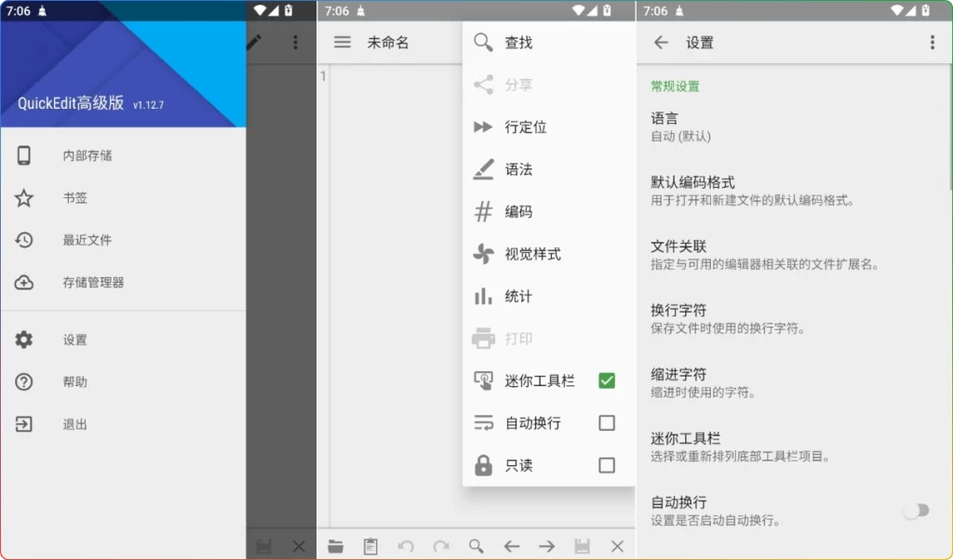The image size is (953, 560).
Task: Check the 只读 checkbox in the menu
Action: point(607,465)
